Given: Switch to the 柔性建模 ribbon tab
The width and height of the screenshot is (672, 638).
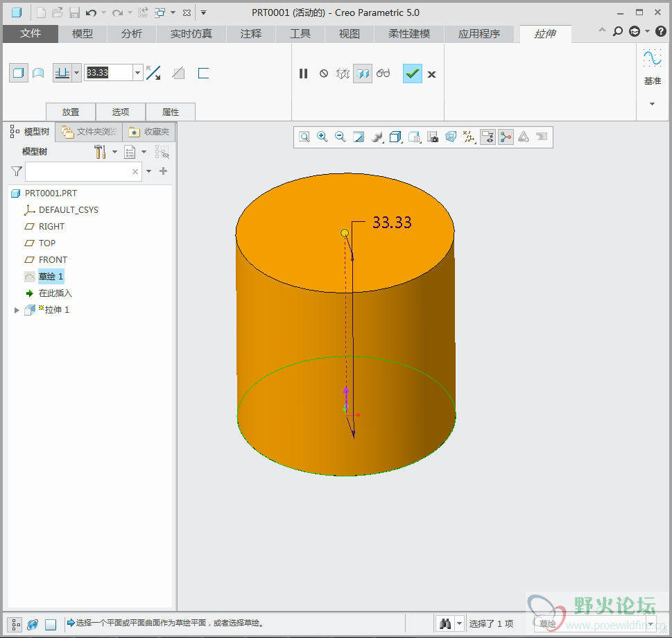Looking at the screenshot, I should pos(409,34).
